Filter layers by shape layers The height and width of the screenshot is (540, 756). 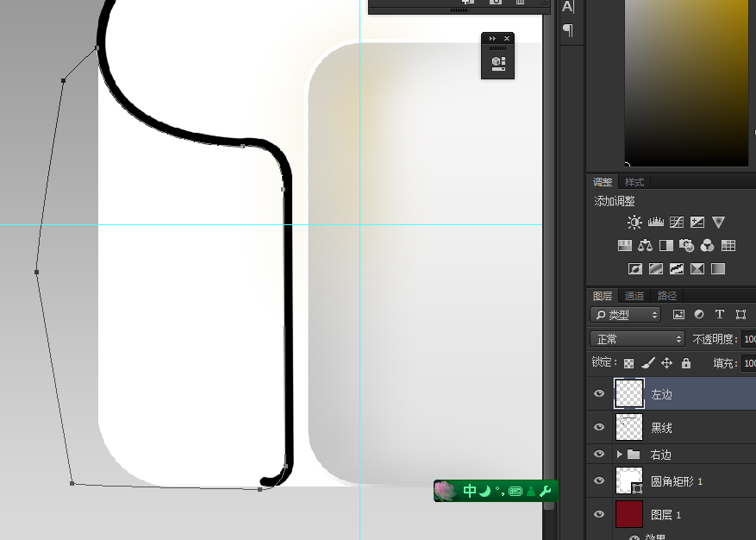pyautogui.click(x=740, y=315)
